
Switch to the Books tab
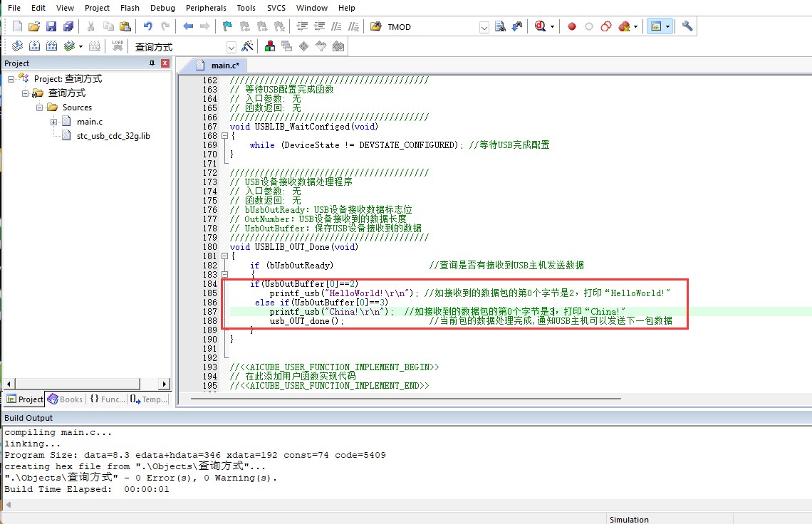[65, 399]
